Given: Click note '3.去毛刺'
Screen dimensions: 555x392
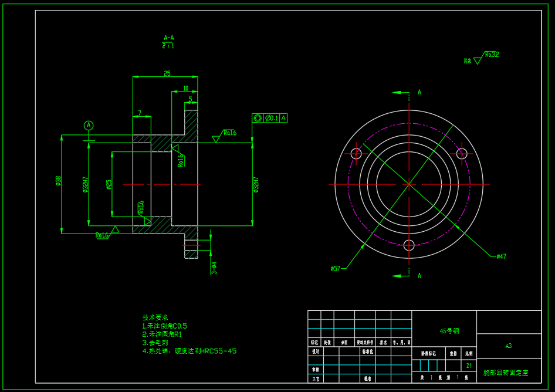Looking at the screenshot, I should point(155,343).
